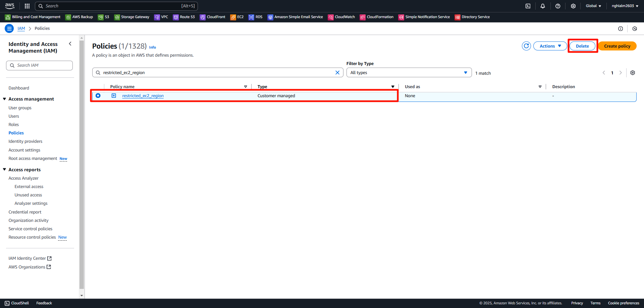Refresh the policies list

[x=526, y=46]
